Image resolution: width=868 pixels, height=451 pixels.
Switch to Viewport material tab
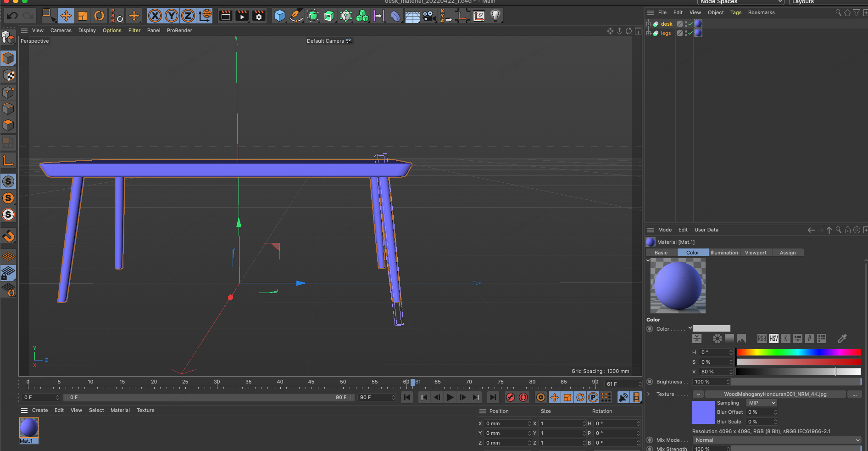pos(756,253)
